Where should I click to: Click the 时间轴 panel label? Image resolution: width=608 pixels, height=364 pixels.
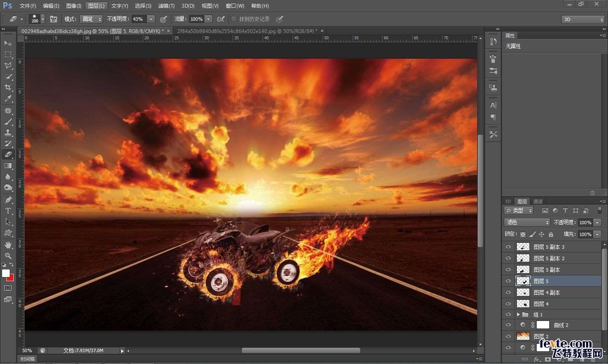pos(28,359)
